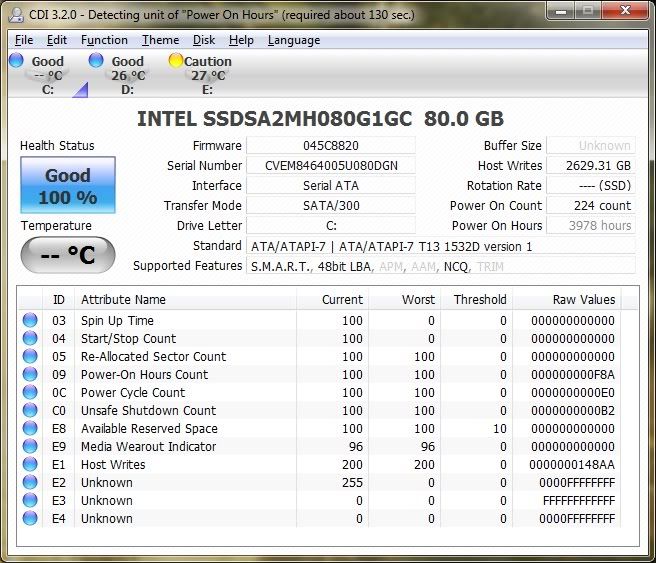Click the Good 100 % health status button
This screenshot has height=563, width=656.
[68, 185]
